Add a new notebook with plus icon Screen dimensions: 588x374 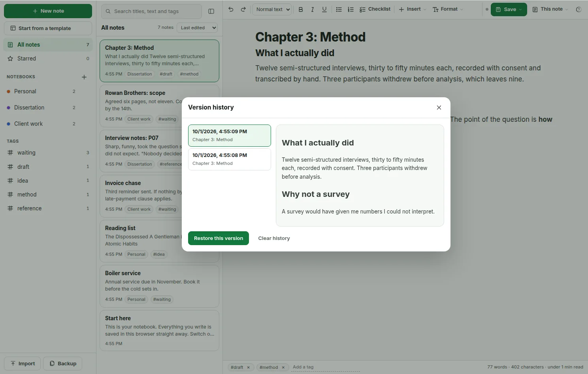pos(84,77)
